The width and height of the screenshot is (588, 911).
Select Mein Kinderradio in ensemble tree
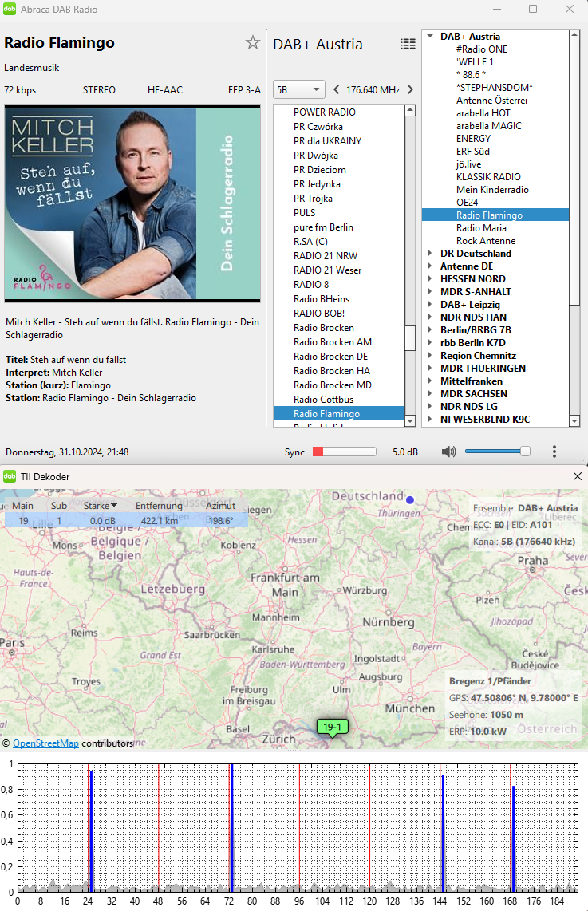point(492,190)
